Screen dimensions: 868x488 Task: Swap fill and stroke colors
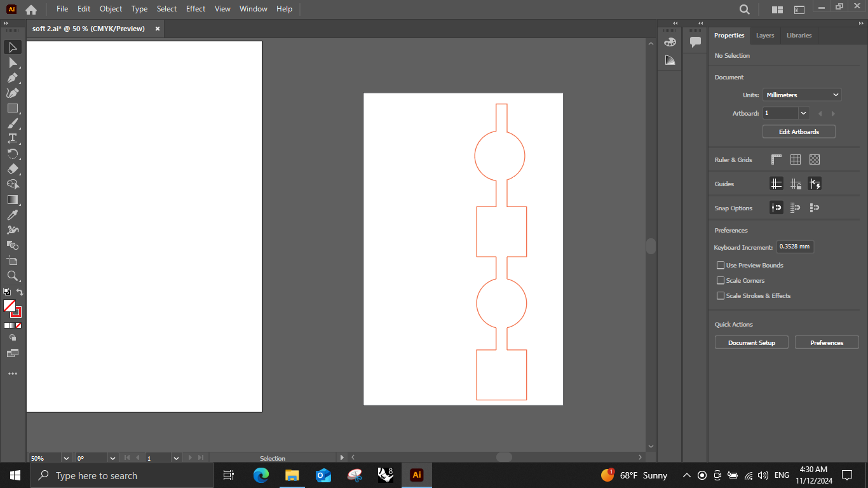20,292
